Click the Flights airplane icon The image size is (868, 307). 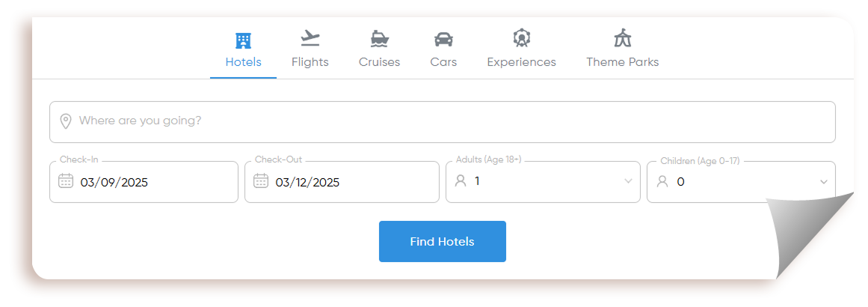pyautogui.click(x=310, y=38)
